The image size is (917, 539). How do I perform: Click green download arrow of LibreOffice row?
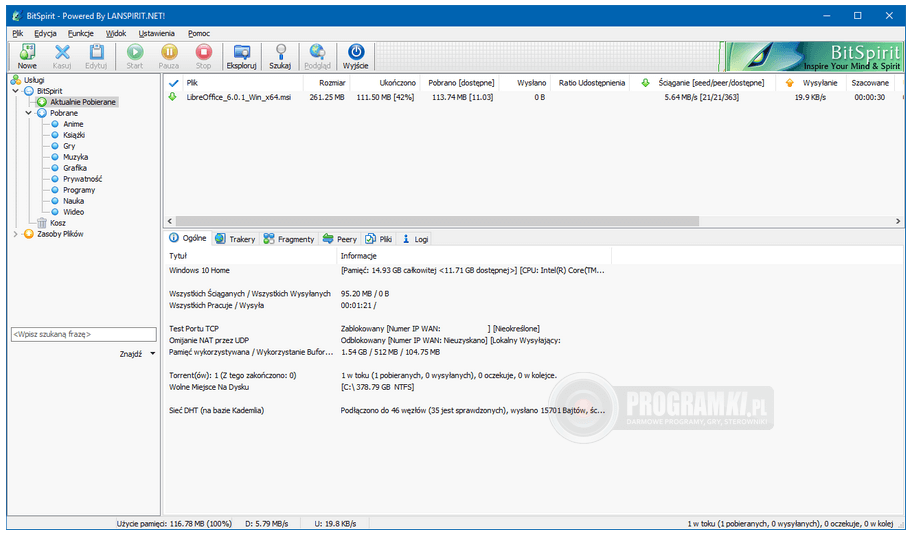(x=173, y=97)
